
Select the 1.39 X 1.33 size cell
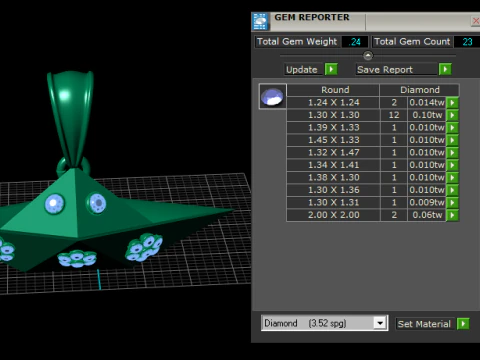coord(333,127)
